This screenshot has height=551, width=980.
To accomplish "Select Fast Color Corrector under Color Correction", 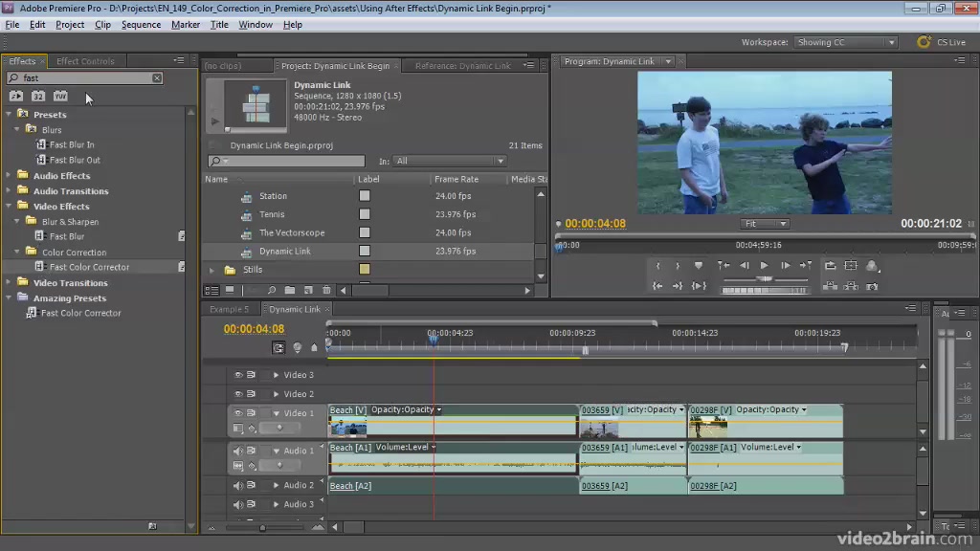I will [89, 267].
